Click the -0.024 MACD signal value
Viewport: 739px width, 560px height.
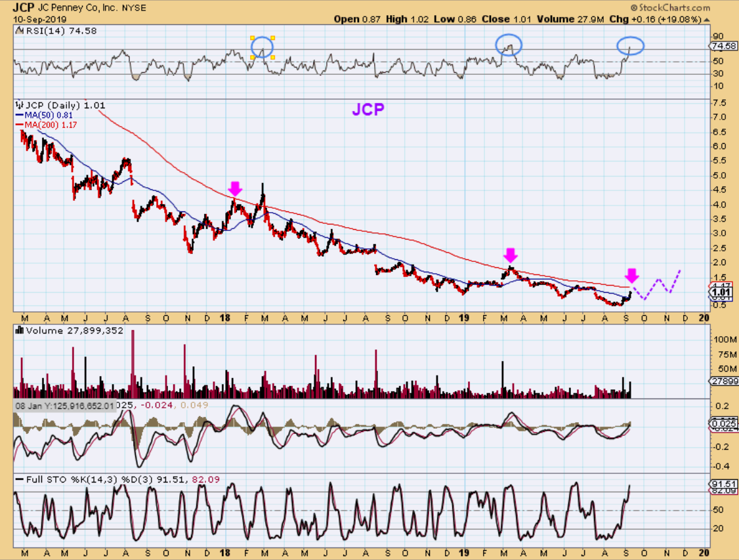click(157, 405)
